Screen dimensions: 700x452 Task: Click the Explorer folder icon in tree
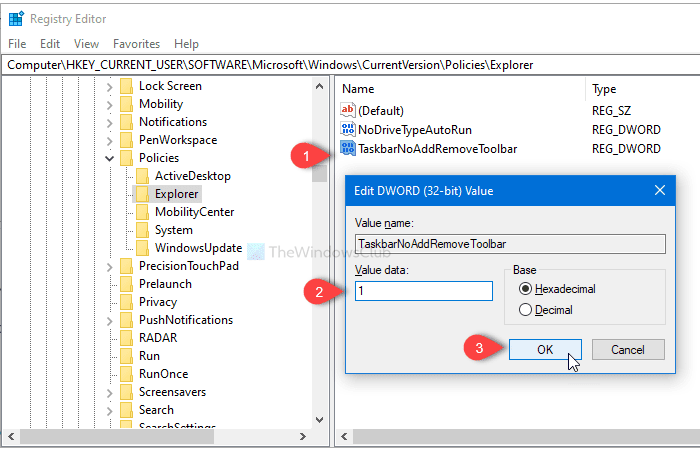142,194
